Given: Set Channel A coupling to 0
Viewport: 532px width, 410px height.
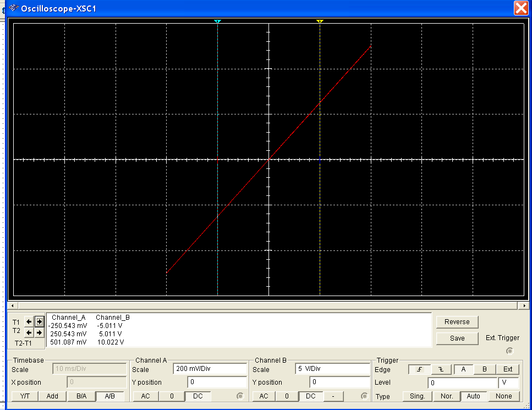Looking at the screenshot, I should click(172, 396).
